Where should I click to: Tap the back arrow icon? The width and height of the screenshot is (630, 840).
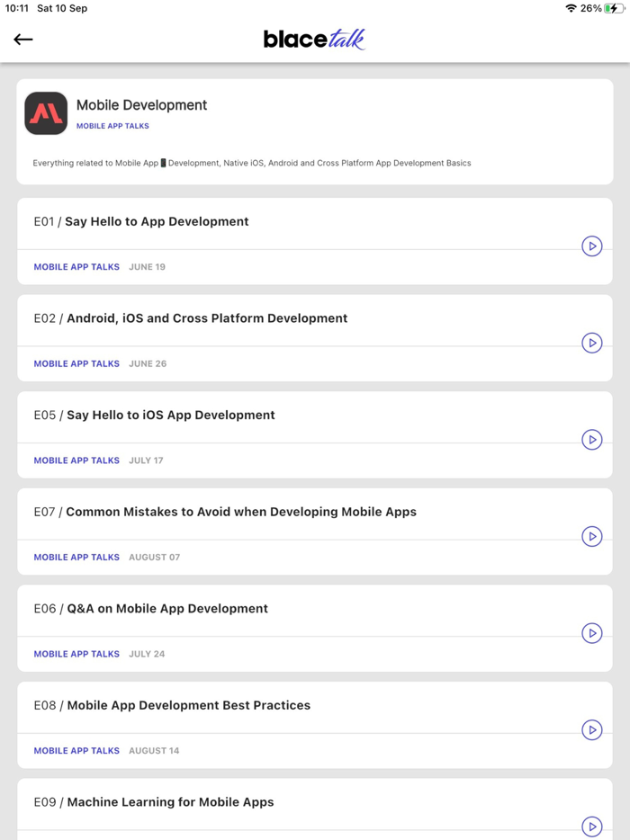coord(23,39)
